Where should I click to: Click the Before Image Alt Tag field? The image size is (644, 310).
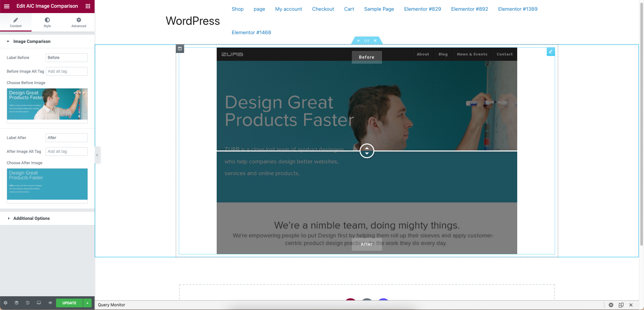pyautogui.click(x=67, y=71)
